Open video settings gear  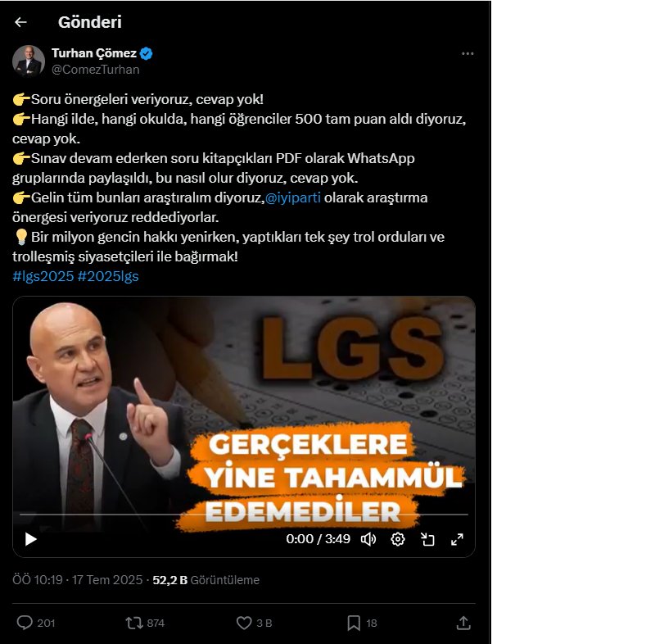point(398,539)
